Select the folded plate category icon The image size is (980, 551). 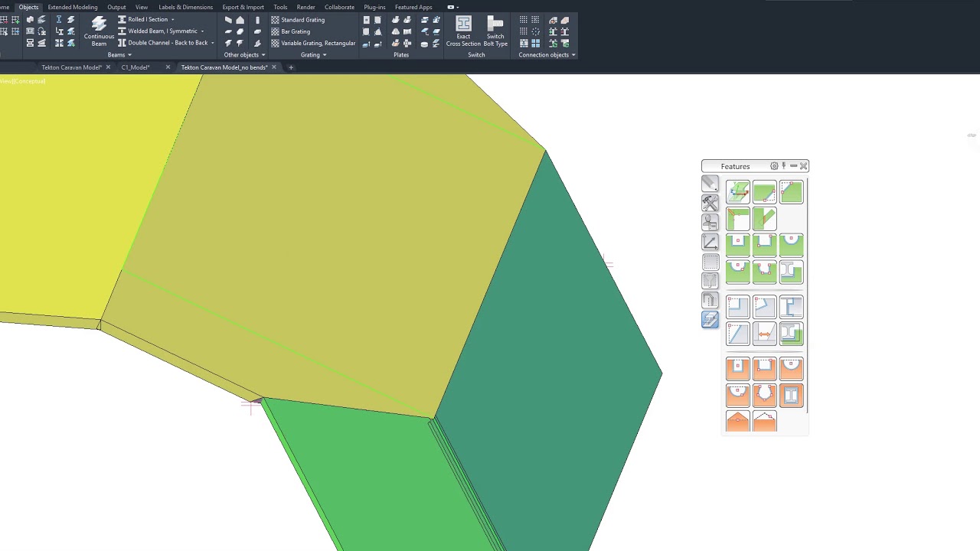pyautogui.click(x=710, y=300)
